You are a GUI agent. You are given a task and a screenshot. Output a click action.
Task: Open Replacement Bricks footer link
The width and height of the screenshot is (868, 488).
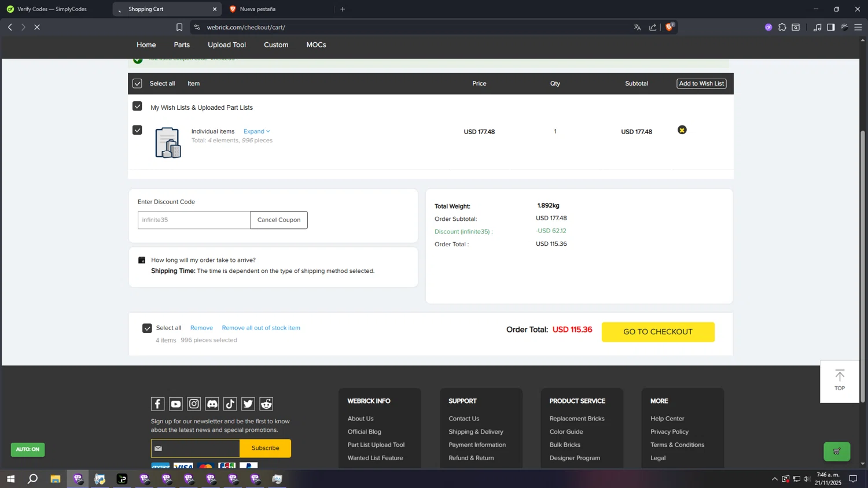[577, 419]
